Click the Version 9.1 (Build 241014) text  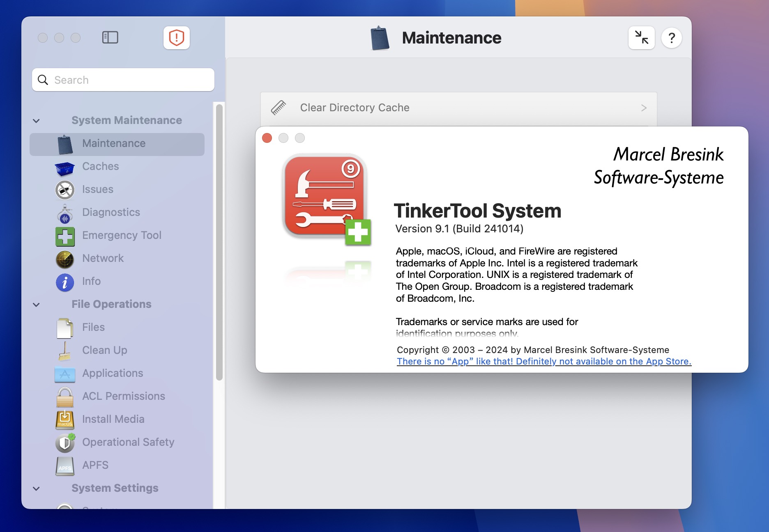tap(459, 229)
